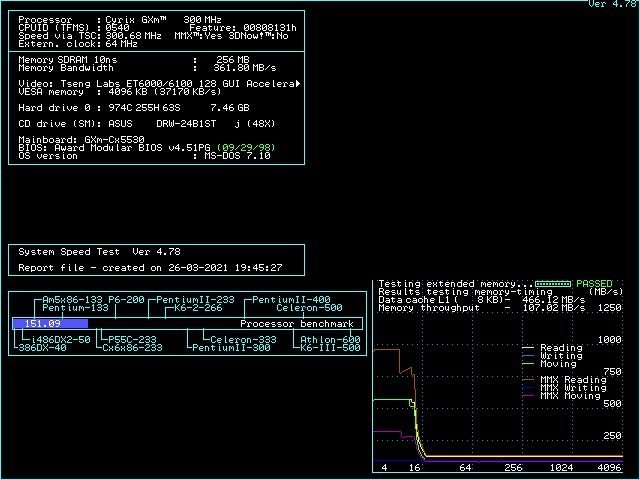Click the 250 y-axis label
Screen dimensions: 640x480
pos(612,436)
